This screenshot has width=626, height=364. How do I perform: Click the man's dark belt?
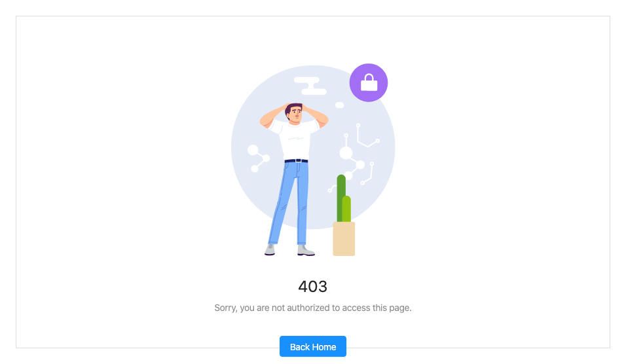[296, 161]
